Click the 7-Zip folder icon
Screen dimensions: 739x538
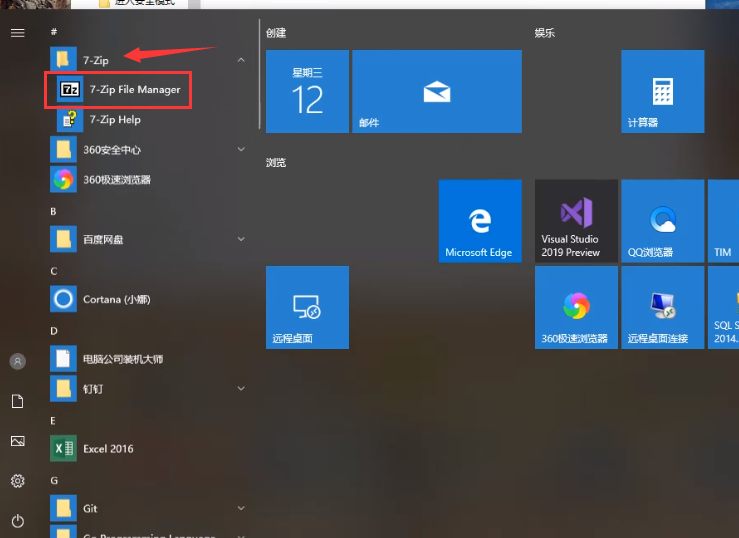[x=63, y=60]
